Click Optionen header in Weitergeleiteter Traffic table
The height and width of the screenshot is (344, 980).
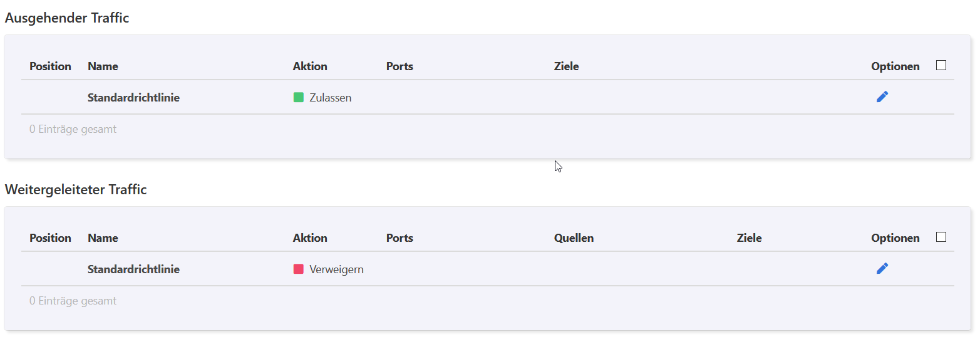pos(895,238)
